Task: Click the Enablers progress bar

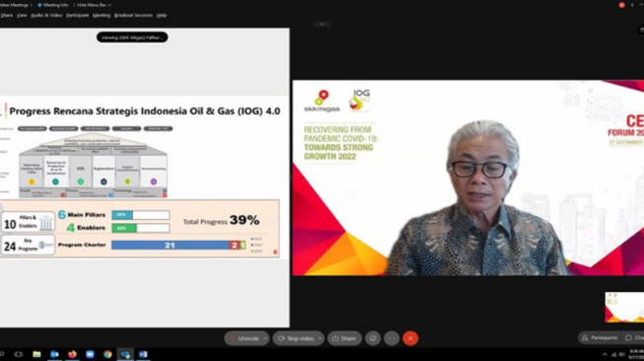Action: 140,228
